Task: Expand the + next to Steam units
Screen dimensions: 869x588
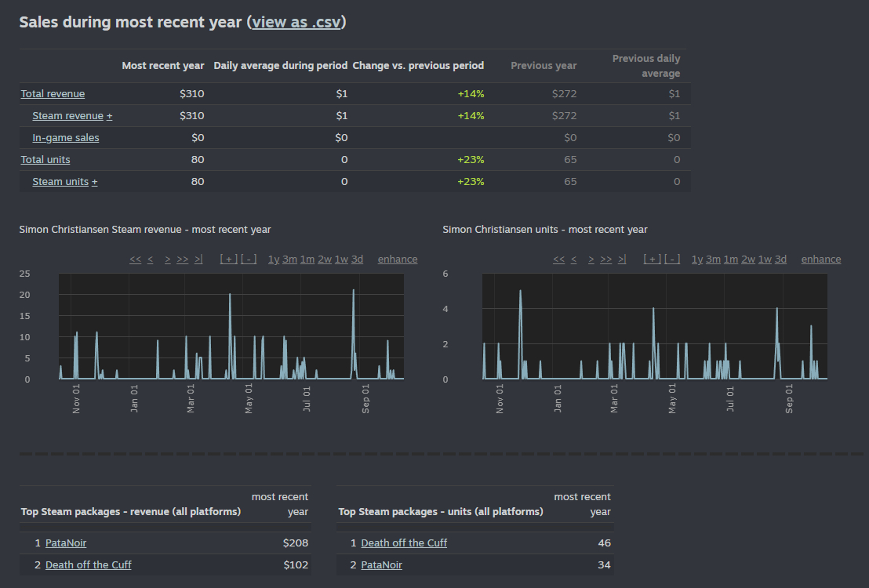Action: coord(95,182)
